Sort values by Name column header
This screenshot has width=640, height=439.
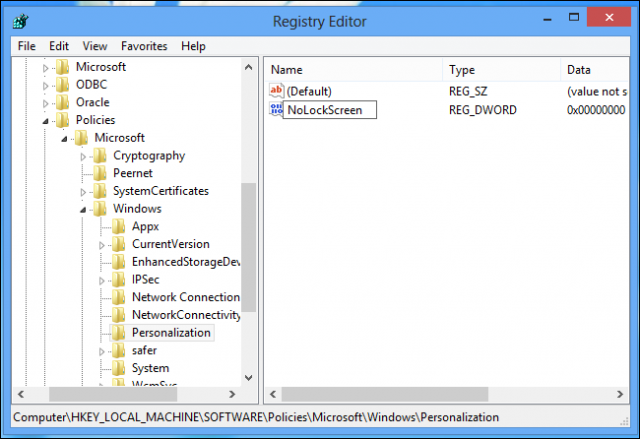click(353, 70)
